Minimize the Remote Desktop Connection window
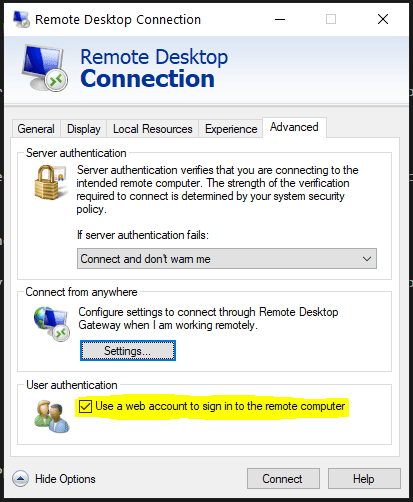The width and height of the screenshot is (413, 502). (x=280, y=19)
